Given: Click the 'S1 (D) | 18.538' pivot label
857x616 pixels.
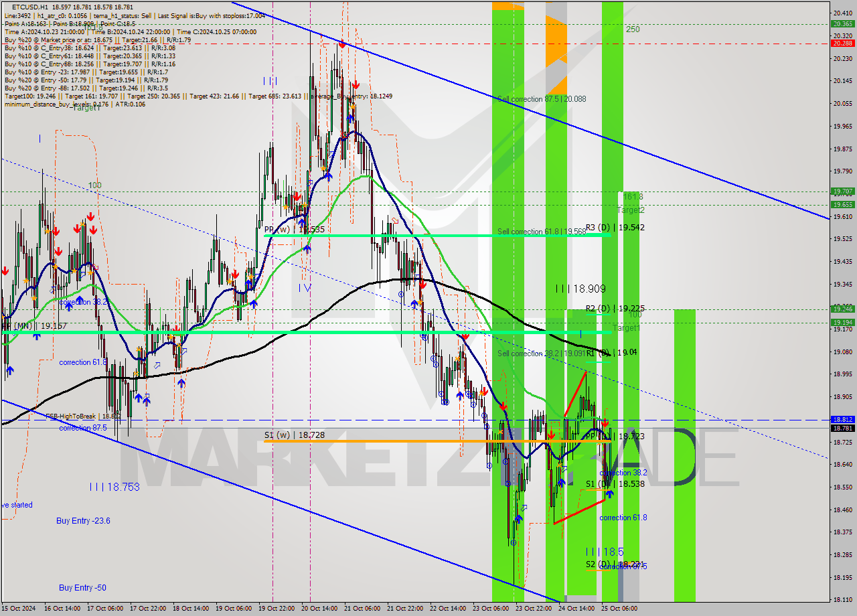Looking at the screenshot, I should [x=615, y=483].
